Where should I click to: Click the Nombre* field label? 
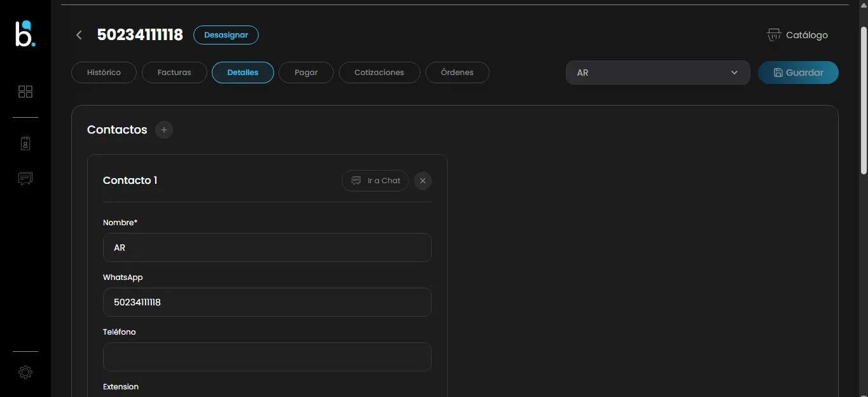pyautogui.click(x=120, y=223)
